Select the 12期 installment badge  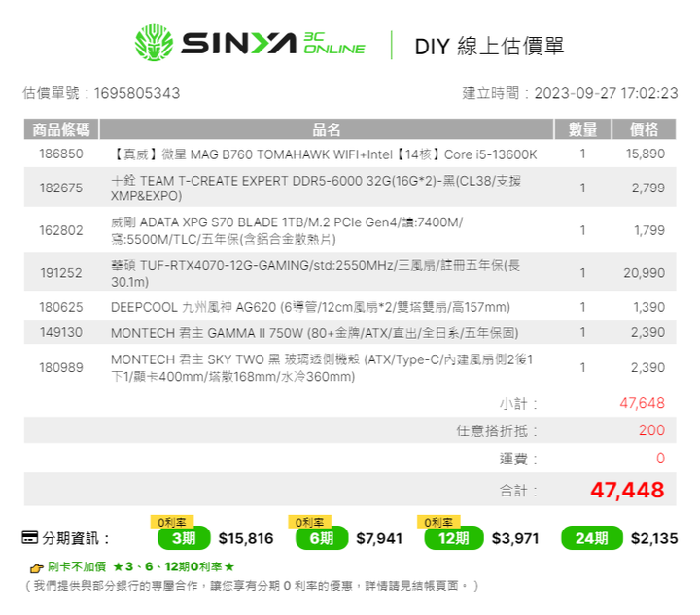pos(454,538)
